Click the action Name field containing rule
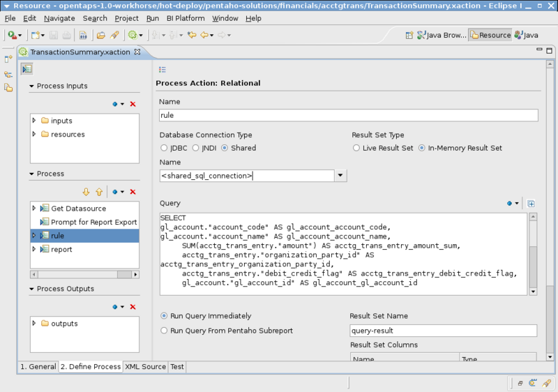The image size is (558, 392). point(348,115)
